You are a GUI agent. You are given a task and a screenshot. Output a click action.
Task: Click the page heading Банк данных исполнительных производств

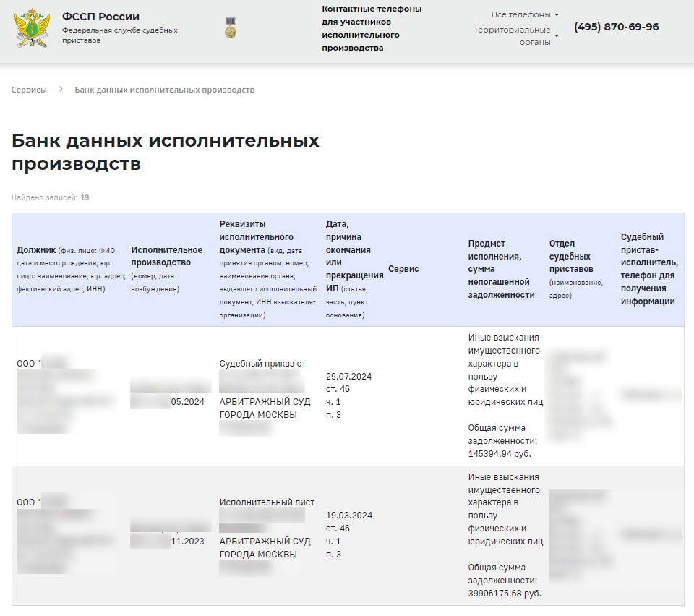click(x=165, y=152)
